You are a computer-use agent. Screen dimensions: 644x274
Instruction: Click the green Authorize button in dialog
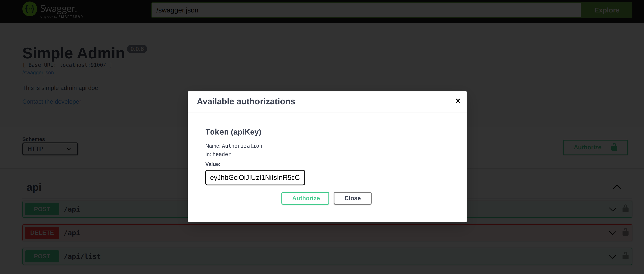coord(305,198)
